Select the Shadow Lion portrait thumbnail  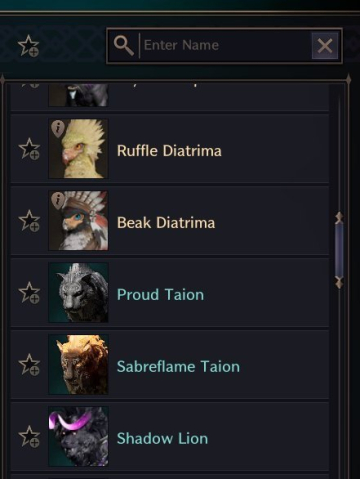[78, 436]
